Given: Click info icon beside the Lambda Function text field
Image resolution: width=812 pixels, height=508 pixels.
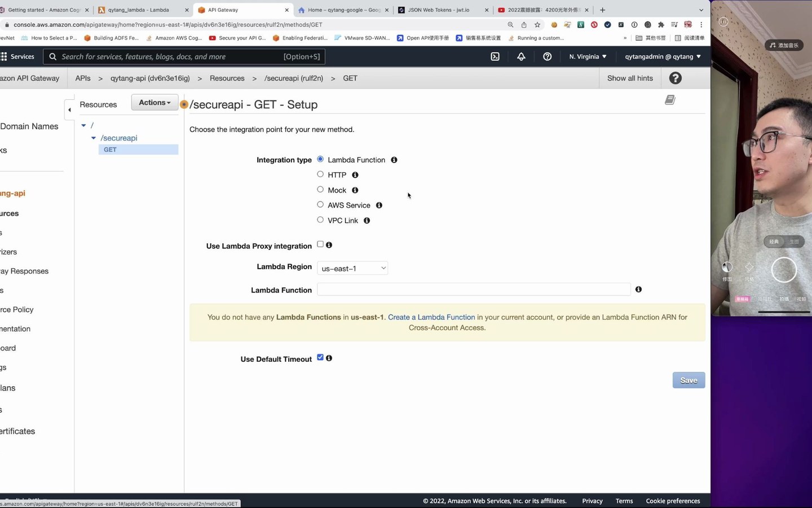Looking at the screenshot, I should [x=638, y=289].
